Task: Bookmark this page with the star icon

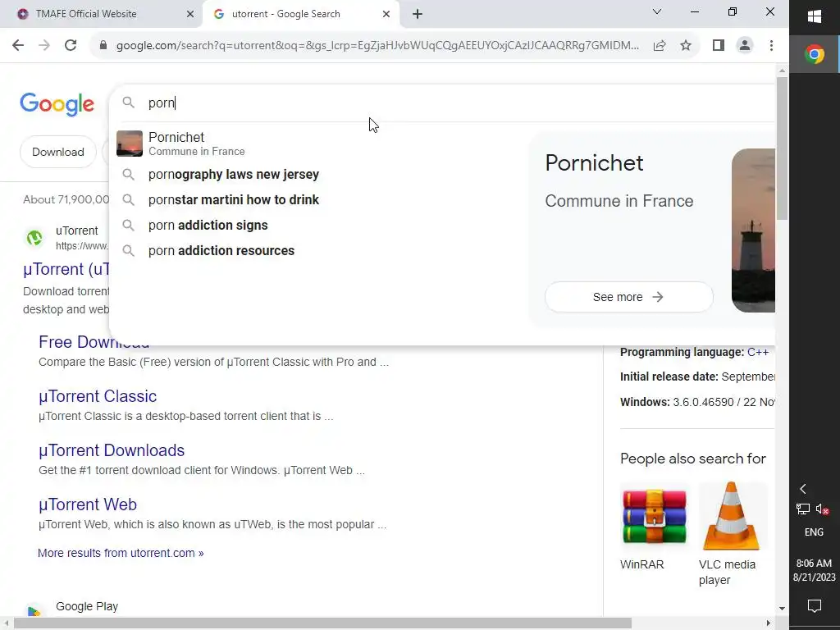Action: click(686, 46)
